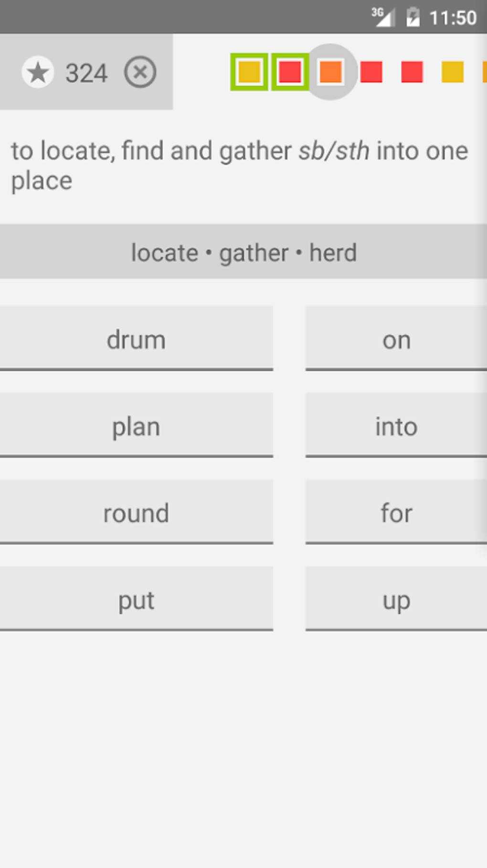Select the green-outlined red progress square
The height and width of the screenshot is (868, 487).
click(x=290, y=72)
